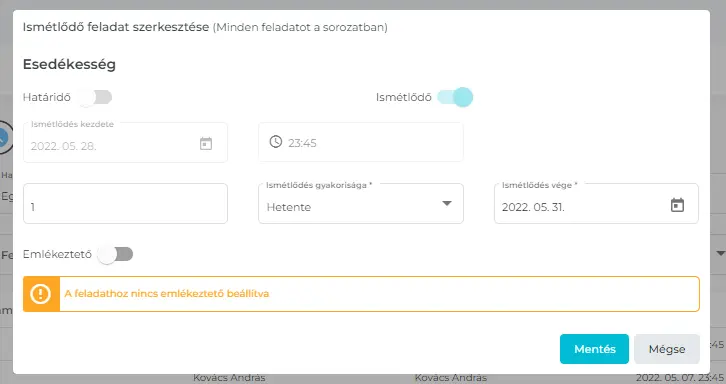Viewport: 726px width, 384px height.
Task: Cancel with the Mégse button
Action: [667, 349]
